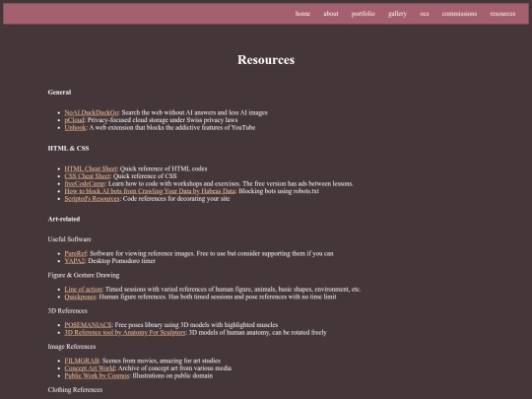Open the CSS Cheat Sheet link
Image resolution: width=532 pixels, height=399 pixels.
click(x=88, y=176)
